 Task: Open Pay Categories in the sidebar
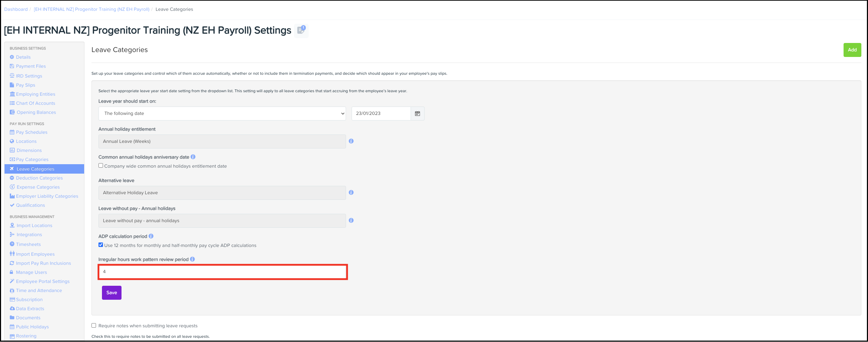coord(32,159)
